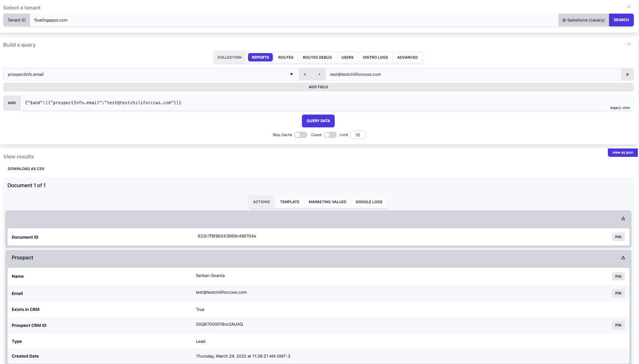Viewport: 639px width, 364px height.
Task: Go to the Distro Logs tab
Action: [375, 57]
